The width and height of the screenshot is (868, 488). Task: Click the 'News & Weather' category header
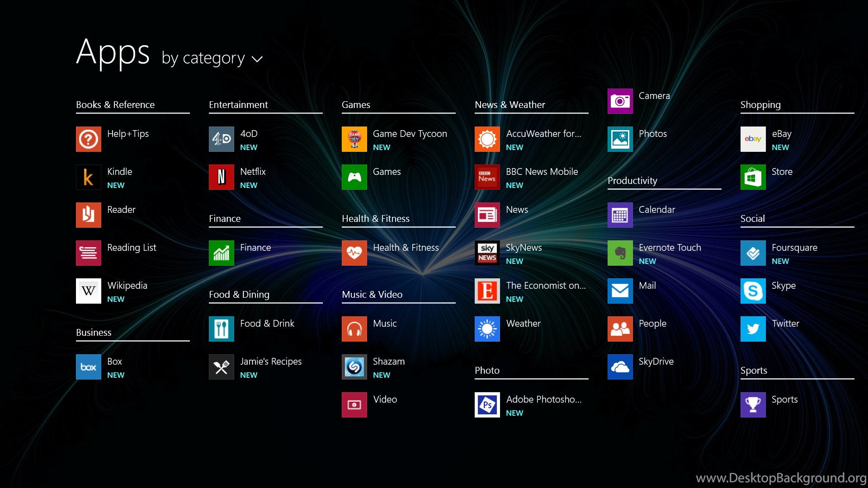coord(510,105)
